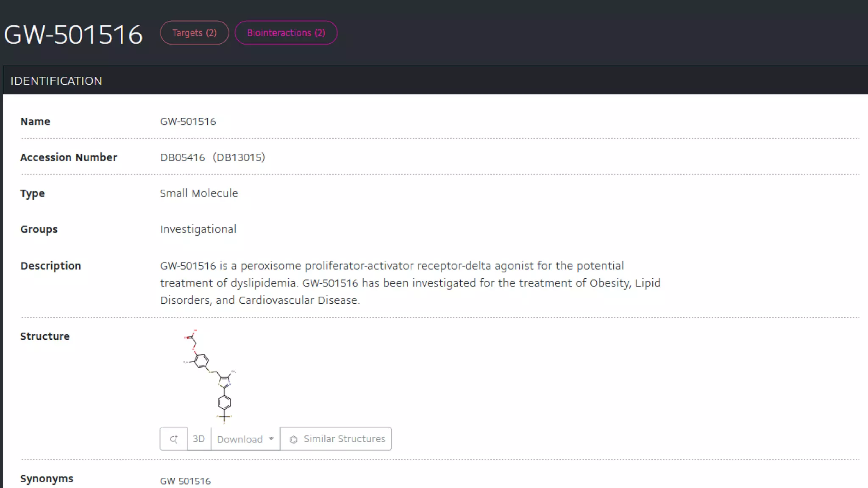Click the GW-501516 value in the Name row

coord(188,122)
